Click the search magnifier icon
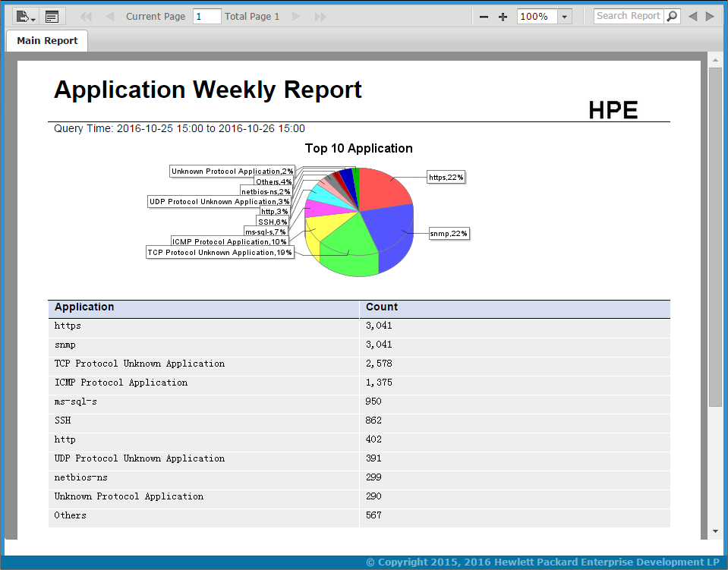This screenshot has height=570, width=728. pos(672,16)
